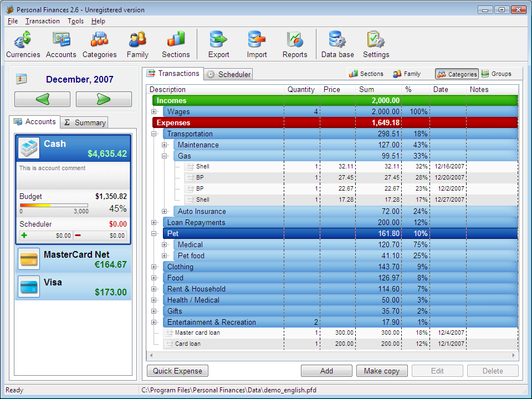
Task: Open the Reports toolbar icon
Action: [295, 44]
